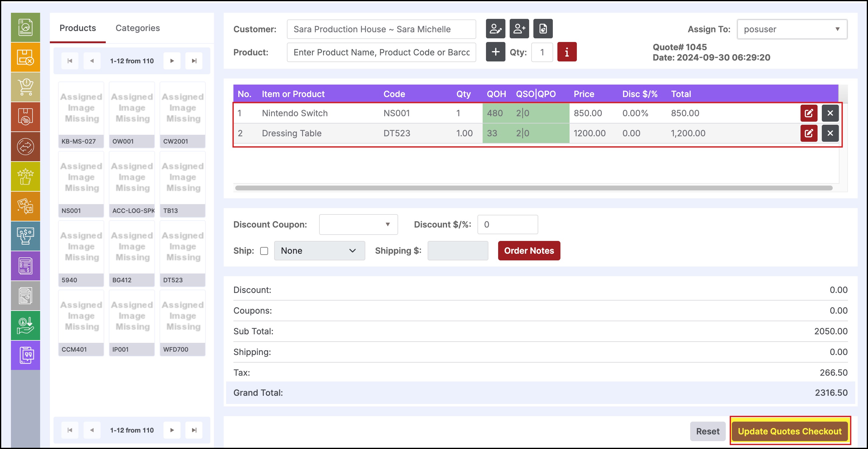Click the Order Notes button
This screenshot has height=449, width=868.
pyautogui.click(x=529, y=251)
